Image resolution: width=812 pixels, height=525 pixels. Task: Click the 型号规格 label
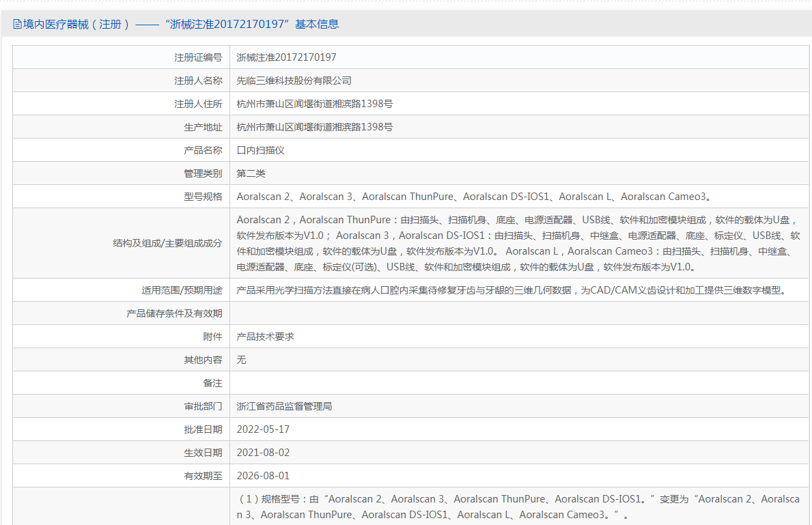click(203, 197)
